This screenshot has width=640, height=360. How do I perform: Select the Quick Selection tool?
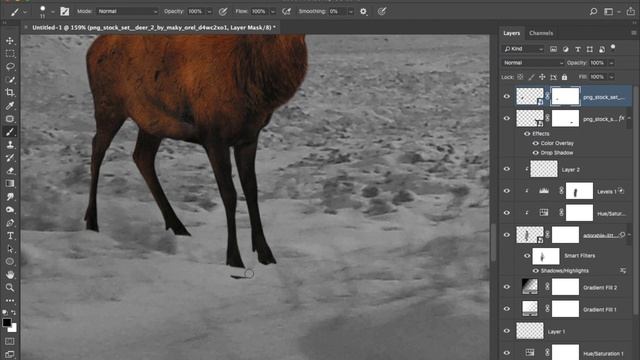(x=10, y=80)
